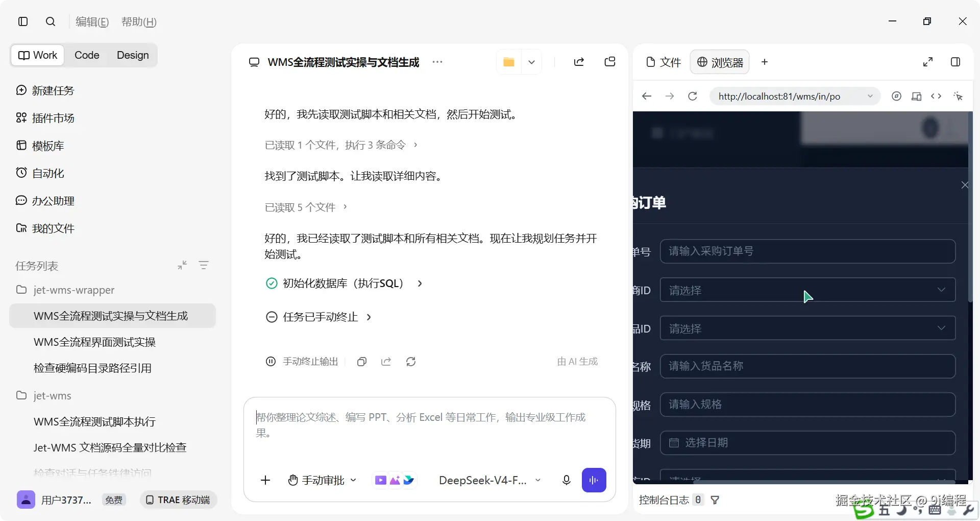The image size is (980, 521).
Task: Copy the response with copy icon
Action: [362, 362]
